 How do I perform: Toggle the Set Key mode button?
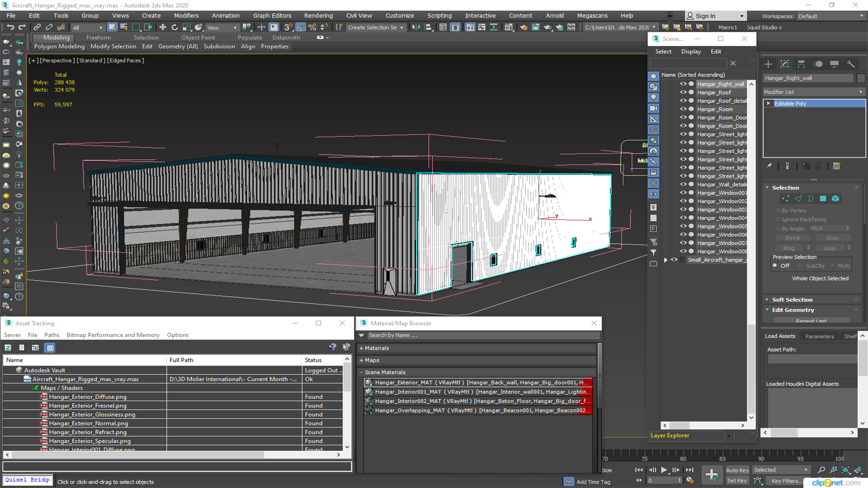coord(737,481)
